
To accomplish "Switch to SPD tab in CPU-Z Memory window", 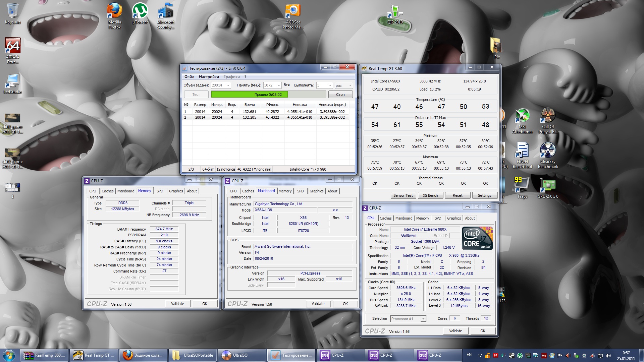I will [x=160, y=191].
